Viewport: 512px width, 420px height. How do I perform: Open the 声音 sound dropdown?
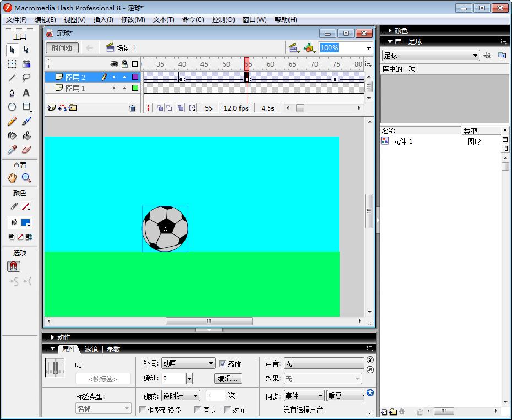[x=324, y=363]
